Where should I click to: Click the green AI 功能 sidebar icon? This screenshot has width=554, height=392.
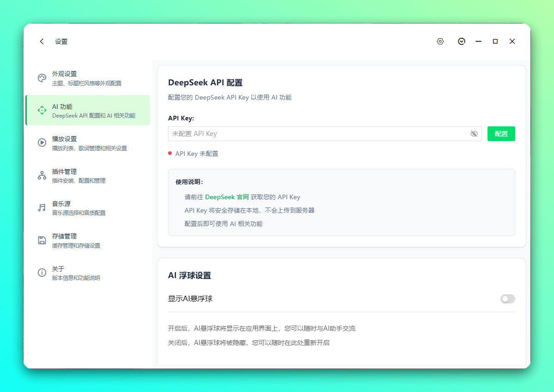(42, 110)
